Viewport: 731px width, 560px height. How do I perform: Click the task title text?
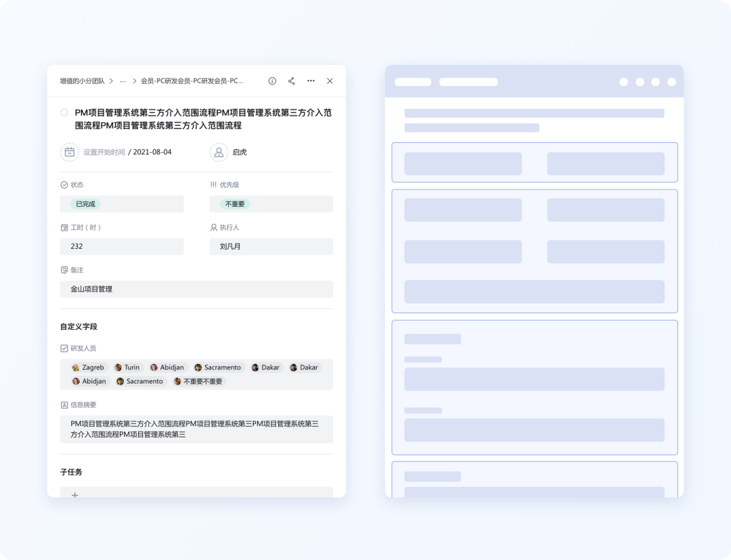point(203,119)
